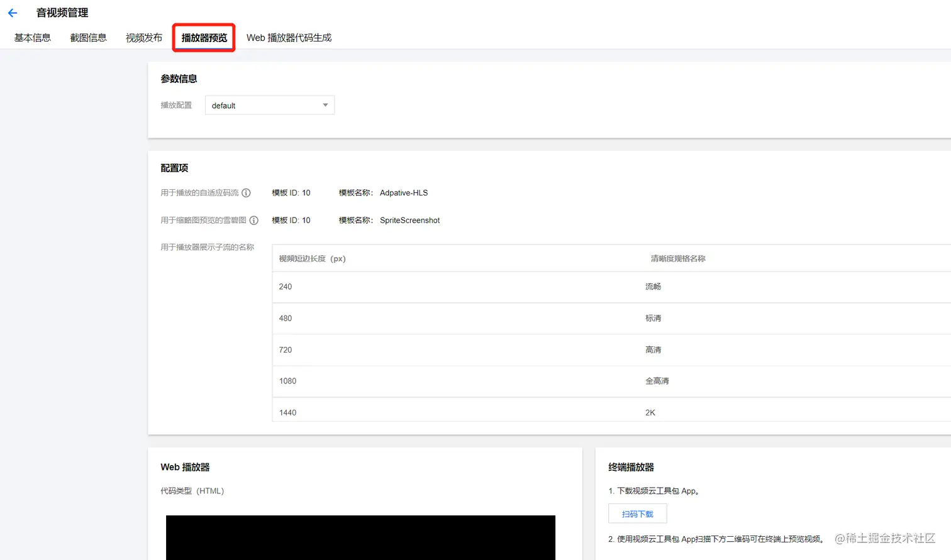Click the 视频短边长度 (px) column header

click(x=313, y=258)
